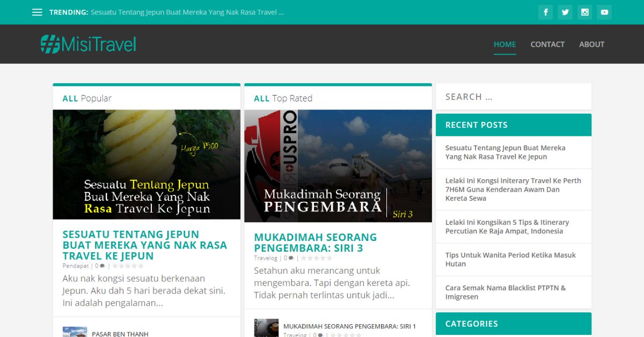Open recent post Cara Semak Nama Blacklist PTPTN
Viewport: 644px width, 337px height.
point(506,292)
